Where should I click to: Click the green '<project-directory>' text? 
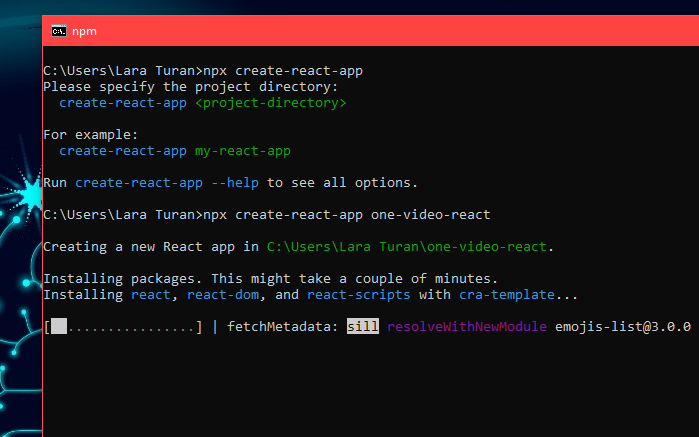(x=271, y=103)
